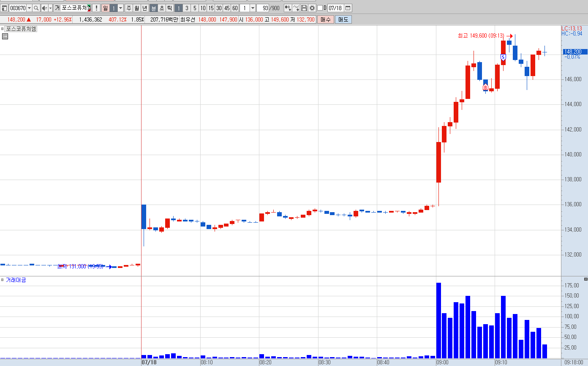
Task: Click the 09:00 label on time axis
Action: pos(442,362)
